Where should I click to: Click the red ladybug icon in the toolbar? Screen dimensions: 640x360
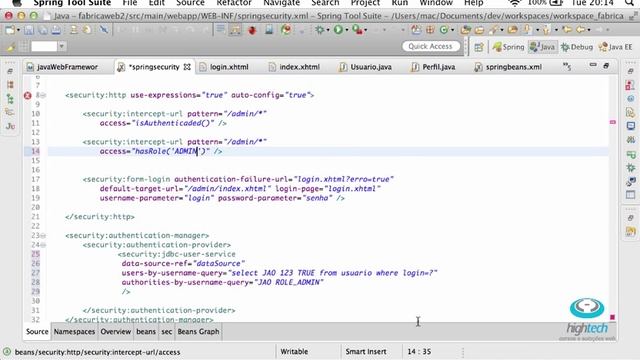click(252, 30)
